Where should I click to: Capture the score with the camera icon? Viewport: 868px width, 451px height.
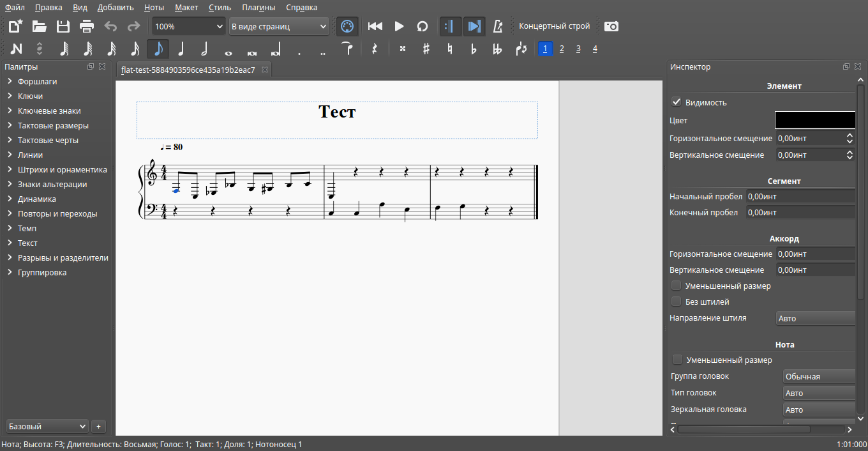611,26
